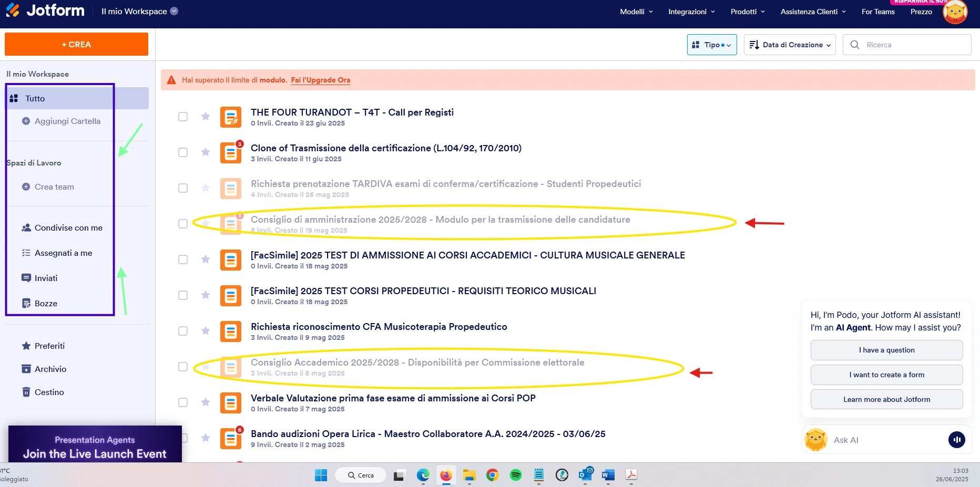Select the Tutto view in the sidebar
This screenshot has height=487, width=980.
(x=34, y=98)
